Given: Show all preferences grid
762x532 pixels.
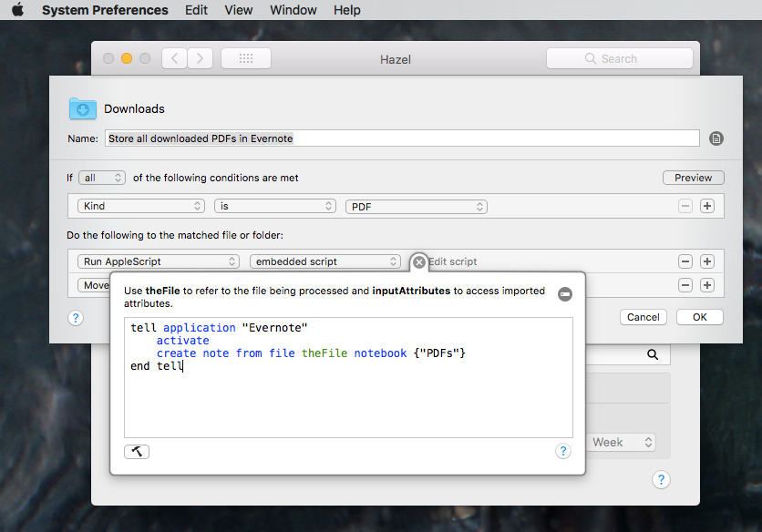Looking at the screenshot, I should point(246,59).
